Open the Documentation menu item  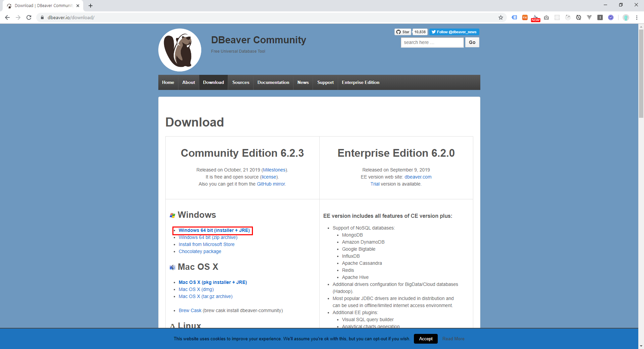tap(273, 82)
